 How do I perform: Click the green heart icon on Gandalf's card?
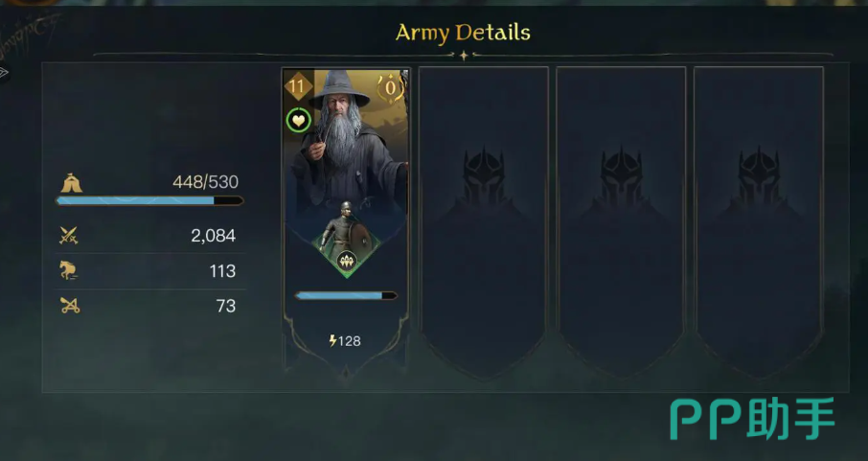pos(297,121)
